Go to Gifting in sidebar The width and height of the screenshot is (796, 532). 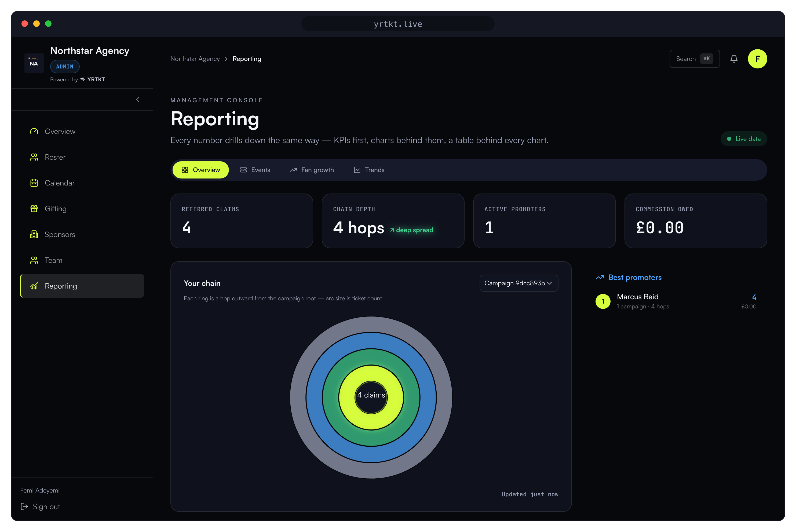click(x=82, y=209)
